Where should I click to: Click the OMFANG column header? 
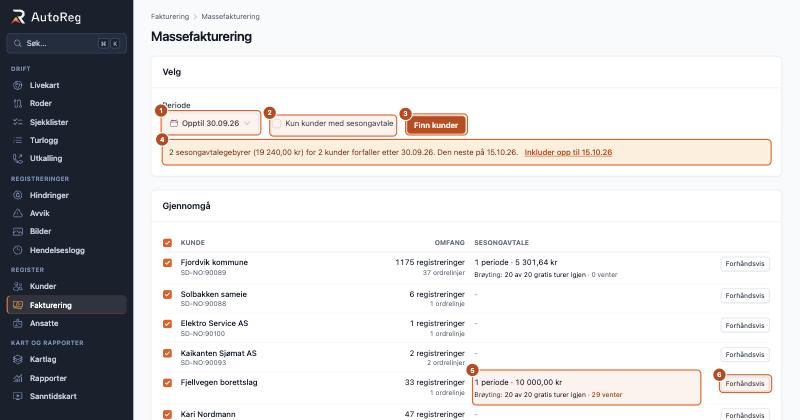pyautogui.click(x=449, y=242)
